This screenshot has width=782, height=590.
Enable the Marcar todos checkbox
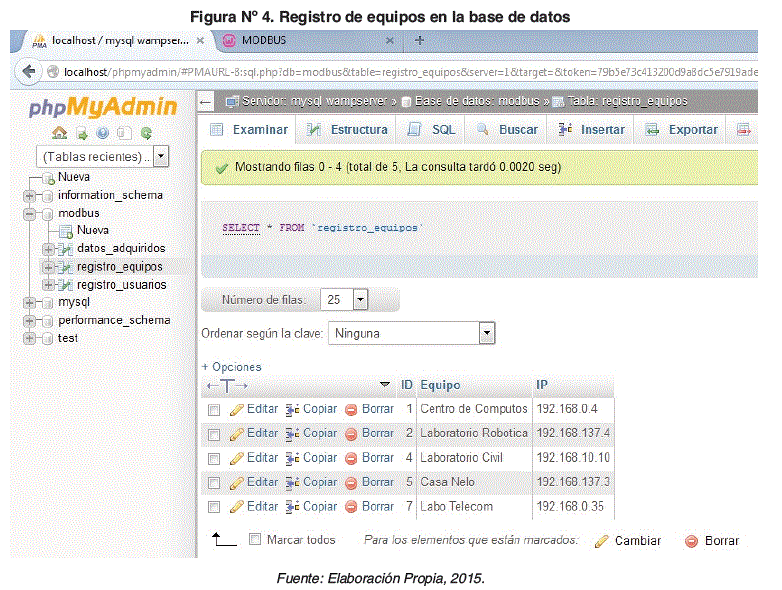point(254,540)
